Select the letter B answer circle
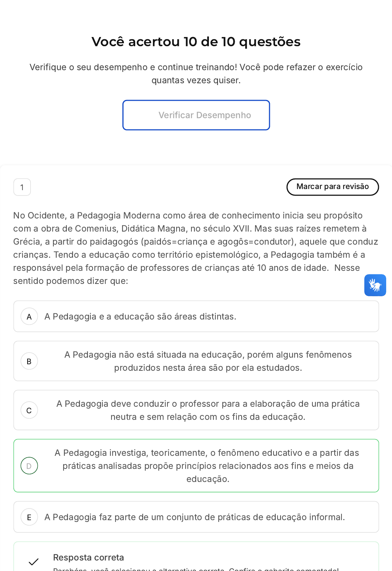Image resolution: width=392 pixels, height=571 pixels. 29,361
